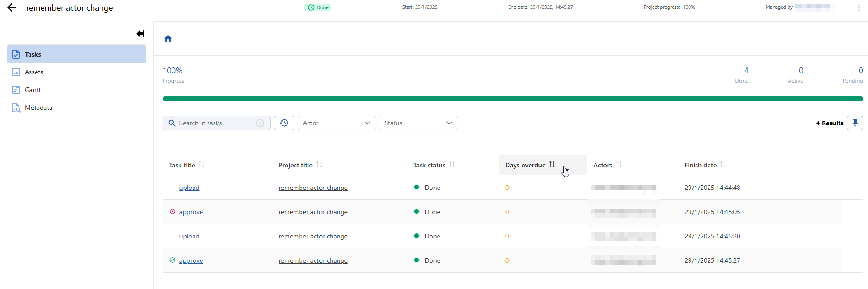868x289 pixels.
Task: Pin the results with pin icon
Action: [x=855, y=123]
